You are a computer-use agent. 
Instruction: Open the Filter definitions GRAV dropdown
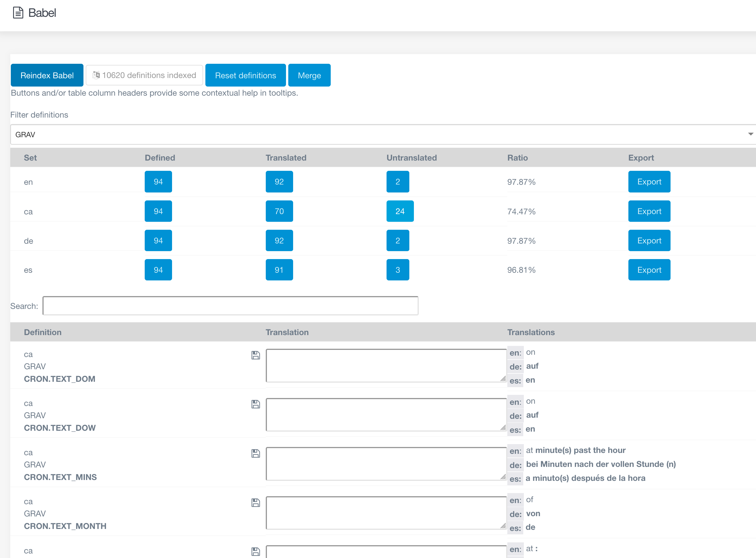(x=383, y=134)
